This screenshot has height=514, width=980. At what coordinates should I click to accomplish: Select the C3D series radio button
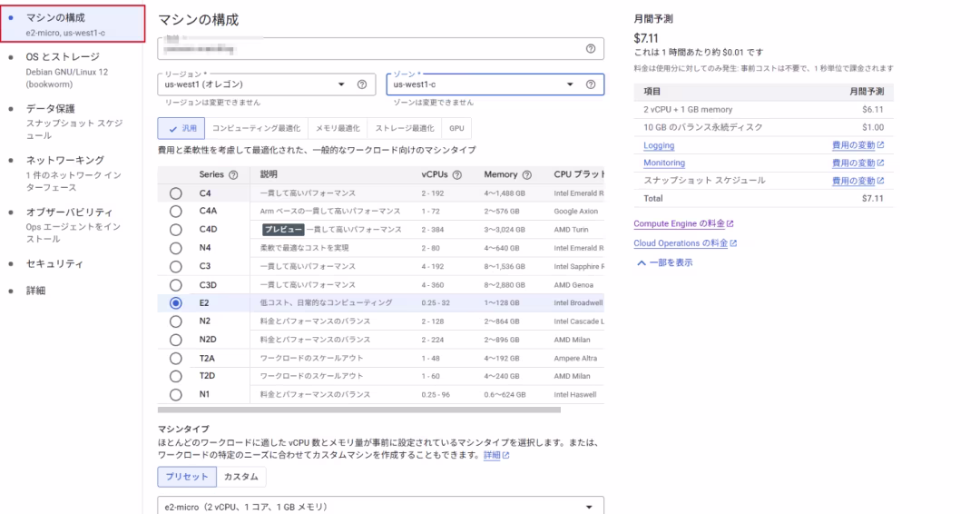point(176,284)
